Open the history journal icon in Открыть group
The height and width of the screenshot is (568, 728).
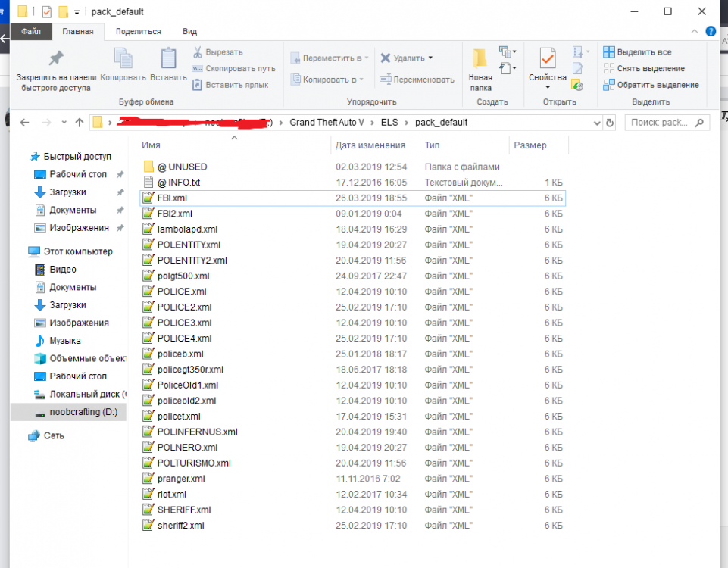pyautogui.click(x=577, y=86)
